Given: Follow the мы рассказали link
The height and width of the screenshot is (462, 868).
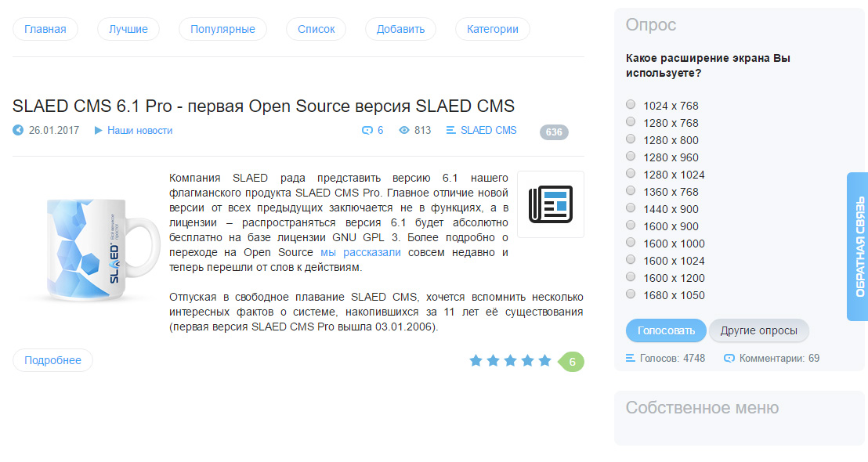Looking at the screenshot, I should coord(360,252).
